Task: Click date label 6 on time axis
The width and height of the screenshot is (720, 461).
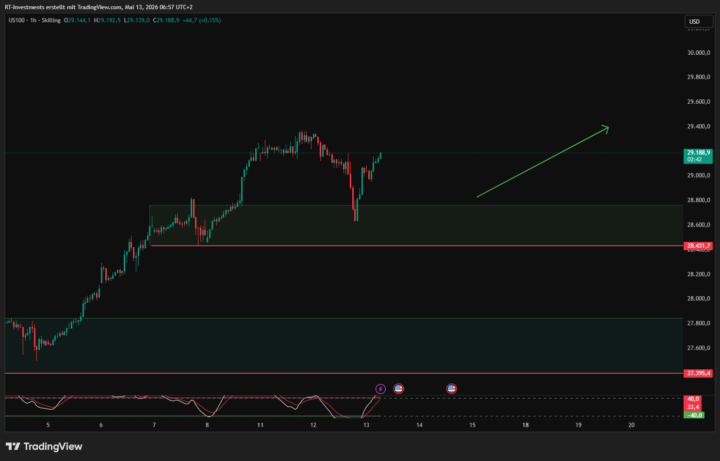Action: pos(101,425)
